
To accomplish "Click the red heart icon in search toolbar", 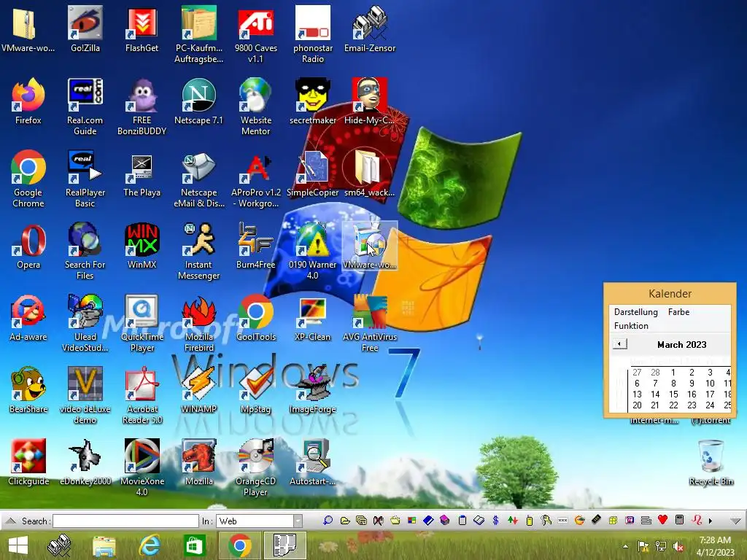I will coord(662,520).
